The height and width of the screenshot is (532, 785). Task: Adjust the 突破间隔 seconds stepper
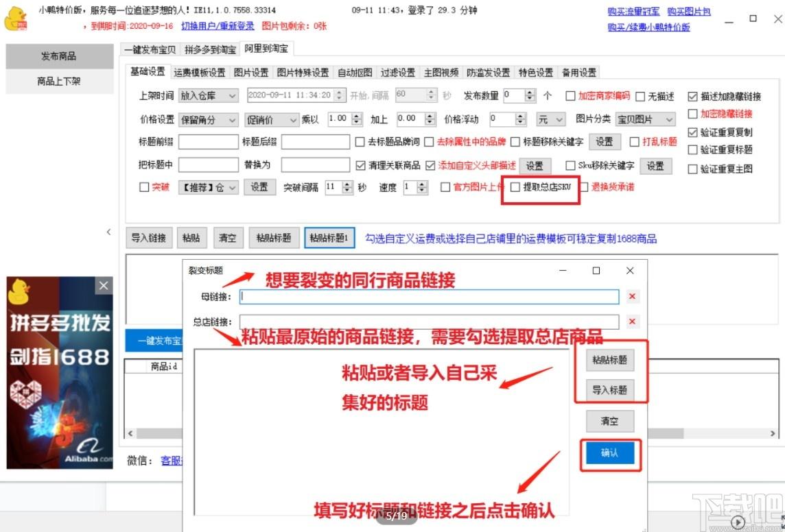(x=347, y=187)
